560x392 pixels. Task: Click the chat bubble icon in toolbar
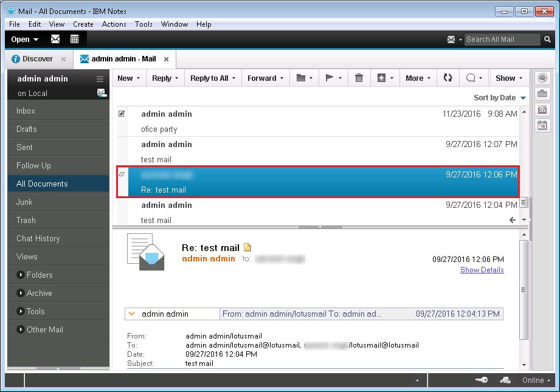(x=471, y=78)
